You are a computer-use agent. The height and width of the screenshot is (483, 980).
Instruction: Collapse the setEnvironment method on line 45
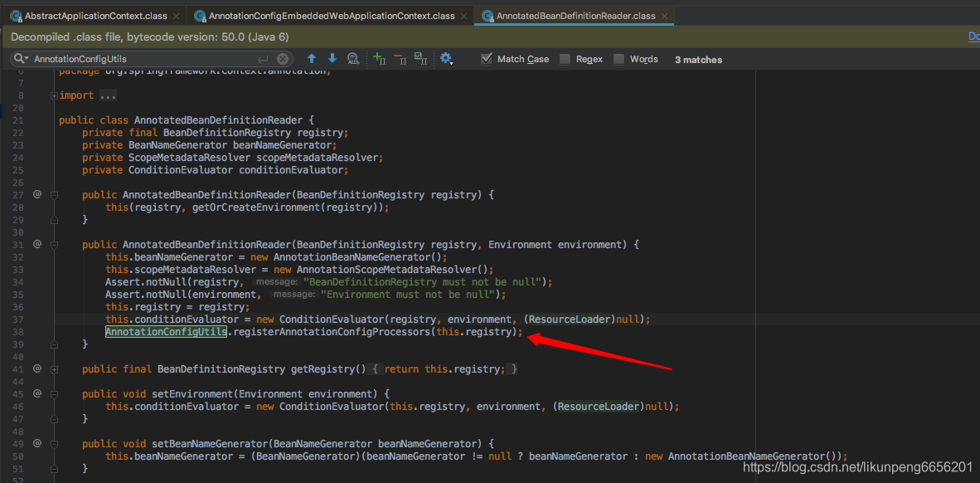pos(55,394)
